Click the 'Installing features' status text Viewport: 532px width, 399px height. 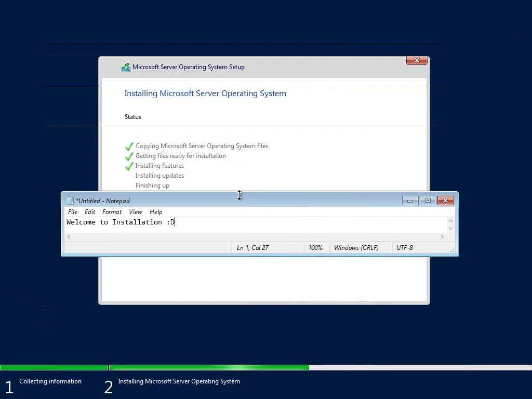[159, 166]
